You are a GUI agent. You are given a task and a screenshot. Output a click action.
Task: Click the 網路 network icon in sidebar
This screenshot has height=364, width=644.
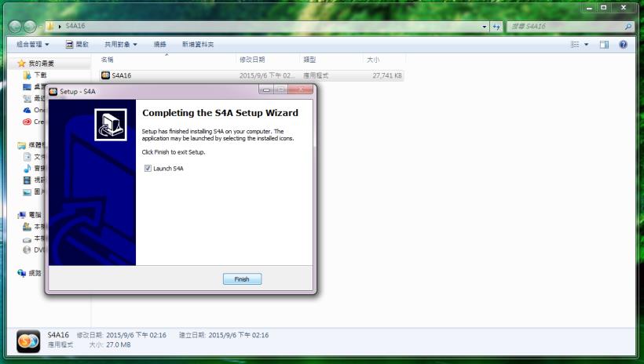tap(22, 273)
